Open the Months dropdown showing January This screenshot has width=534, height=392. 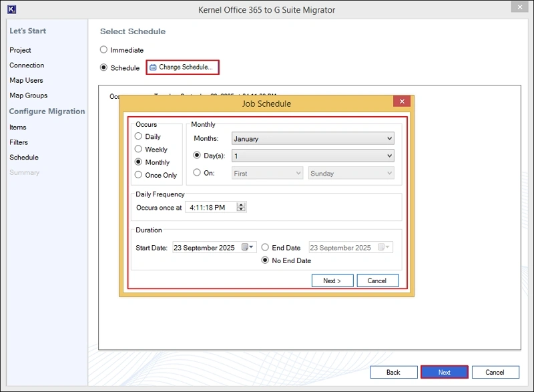(x=312, y=139)
